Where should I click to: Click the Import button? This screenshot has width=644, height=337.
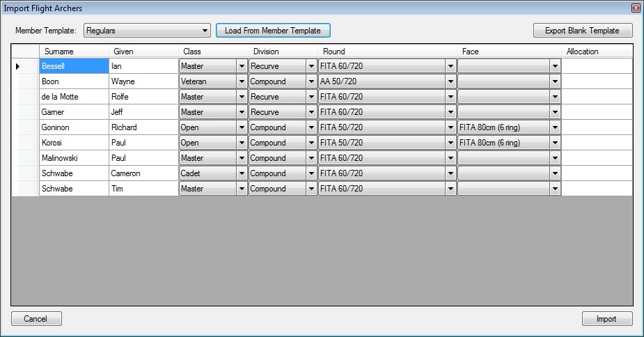(607, 318)
